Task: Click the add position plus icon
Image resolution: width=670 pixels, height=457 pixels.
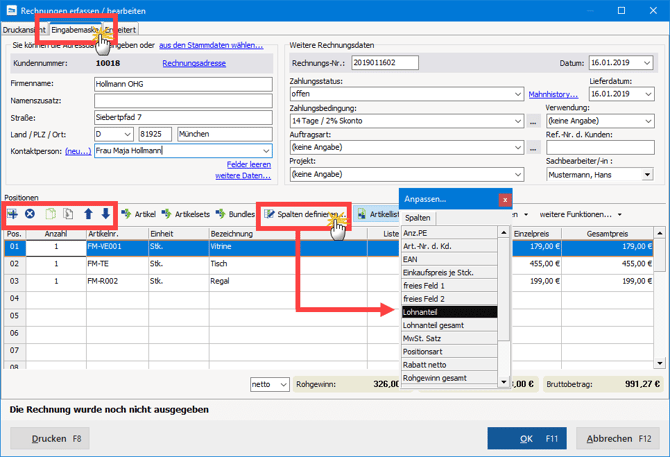Action: point(12,214)
